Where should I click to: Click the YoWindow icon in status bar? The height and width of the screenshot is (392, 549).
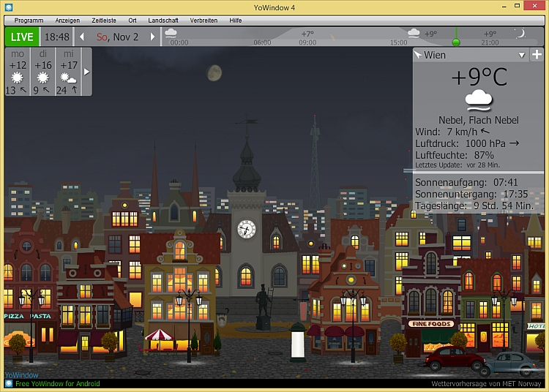tap(9, 384)
